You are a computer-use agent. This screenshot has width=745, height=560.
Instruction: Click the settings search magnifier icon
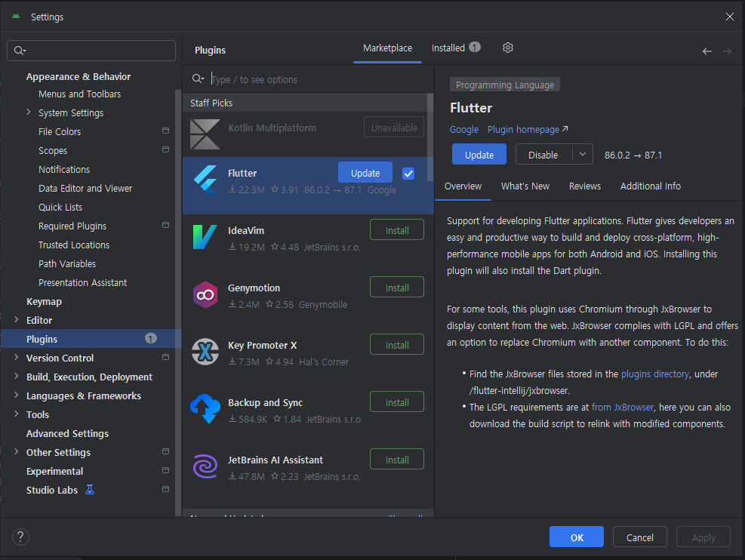[20, 51]
